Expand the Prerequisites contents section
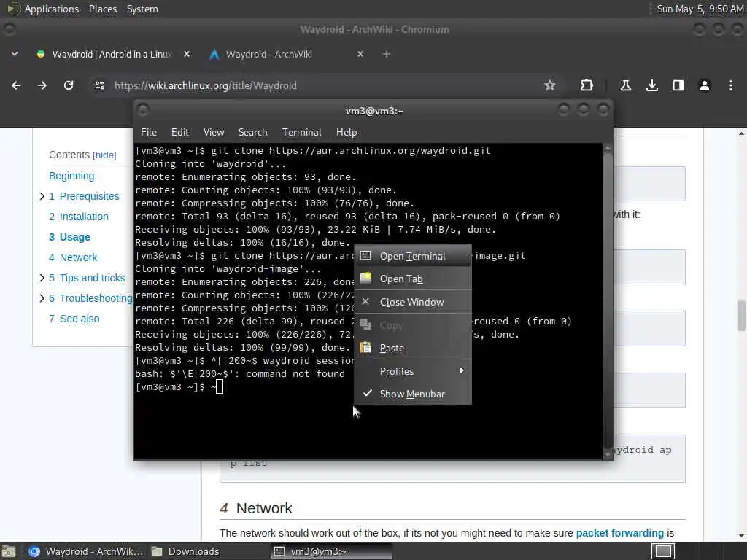 42,196
